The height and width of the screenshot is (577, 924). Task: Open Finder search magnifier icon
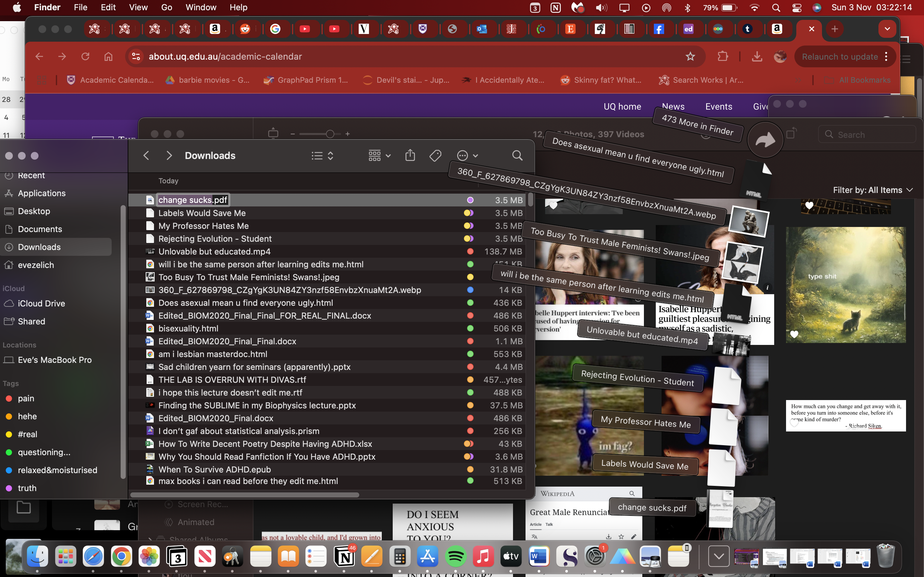pos(517,155)
